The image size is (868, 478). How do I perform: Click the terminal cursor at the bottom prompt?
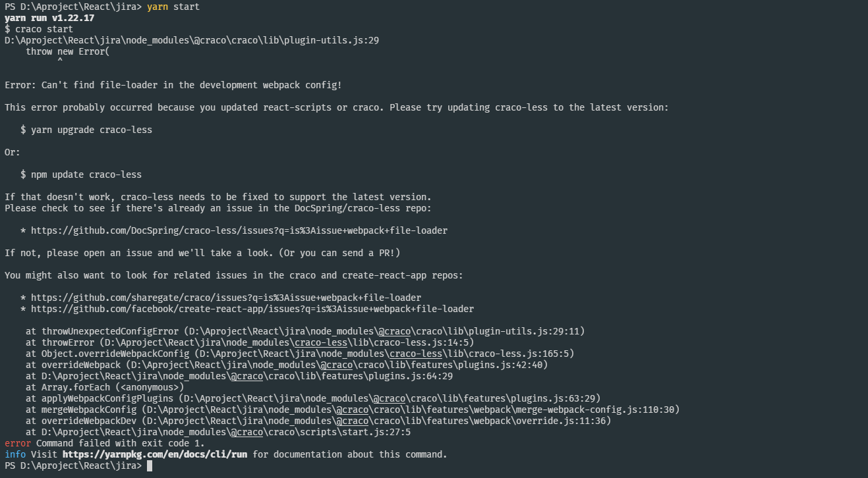(150, 466)
